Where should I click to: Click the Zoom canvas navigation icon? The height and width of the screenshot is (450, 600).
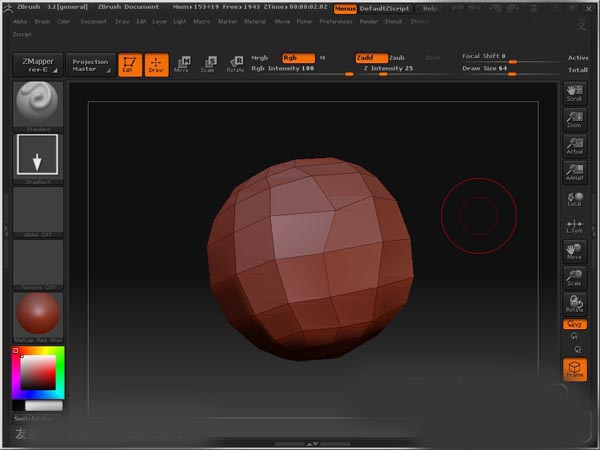(x=574, y=118)
